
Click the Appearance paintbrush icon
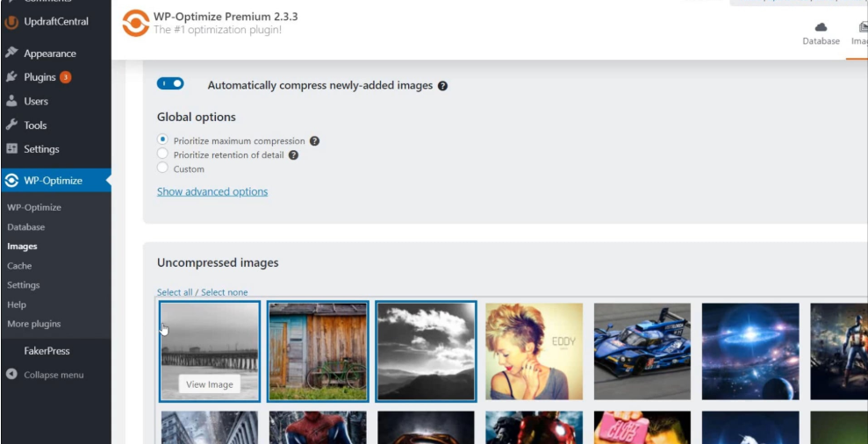[11, 54]
